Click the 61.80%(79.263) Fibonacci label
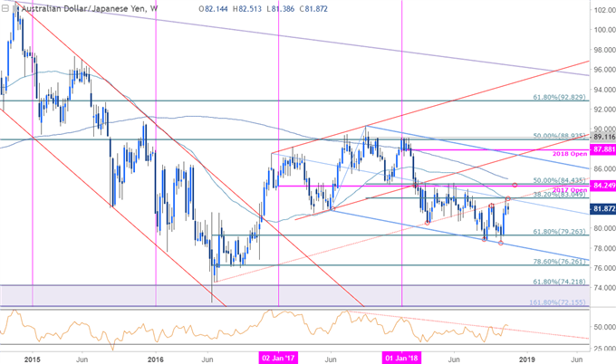Viewport: 616px width, 364px height. 559,231
